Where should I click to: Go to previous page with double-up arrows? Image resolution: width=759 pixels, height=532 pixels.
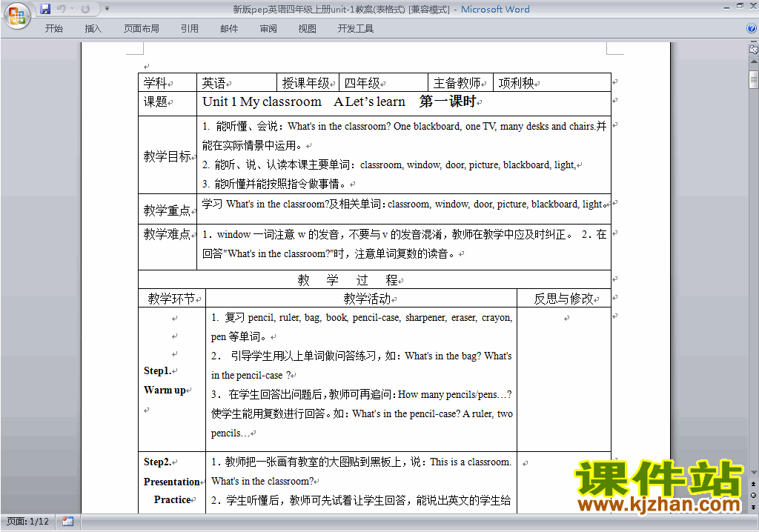pyautogui.click(x=754, y=484)
